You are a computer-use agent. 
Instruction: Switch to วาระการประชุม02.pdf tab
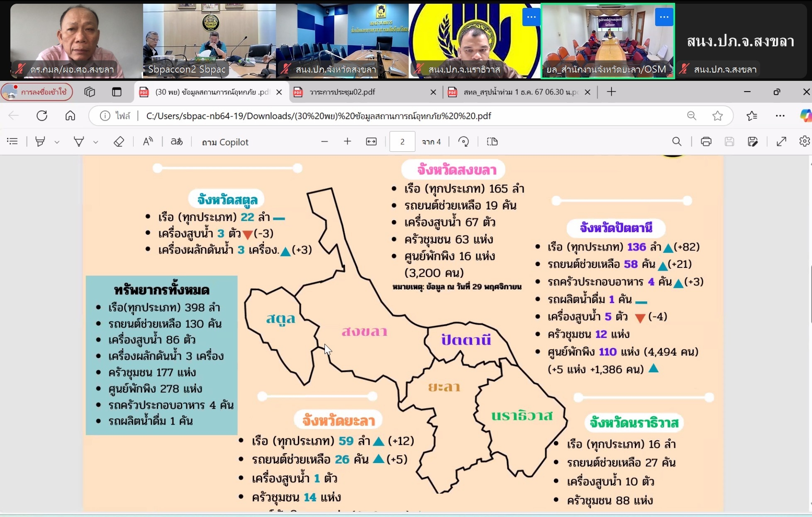coord(342,92)
